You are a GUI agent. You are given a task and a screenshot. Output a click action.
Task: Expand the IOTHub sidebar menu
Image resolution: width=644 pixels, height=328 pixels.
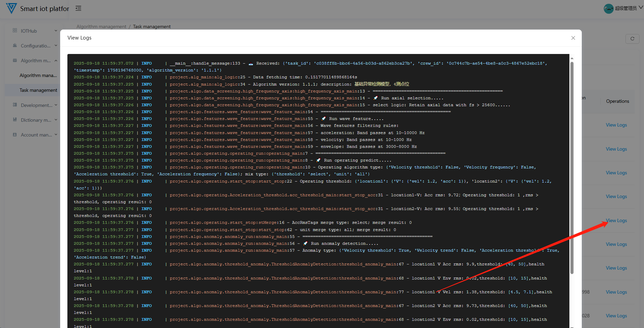point(56,31)
